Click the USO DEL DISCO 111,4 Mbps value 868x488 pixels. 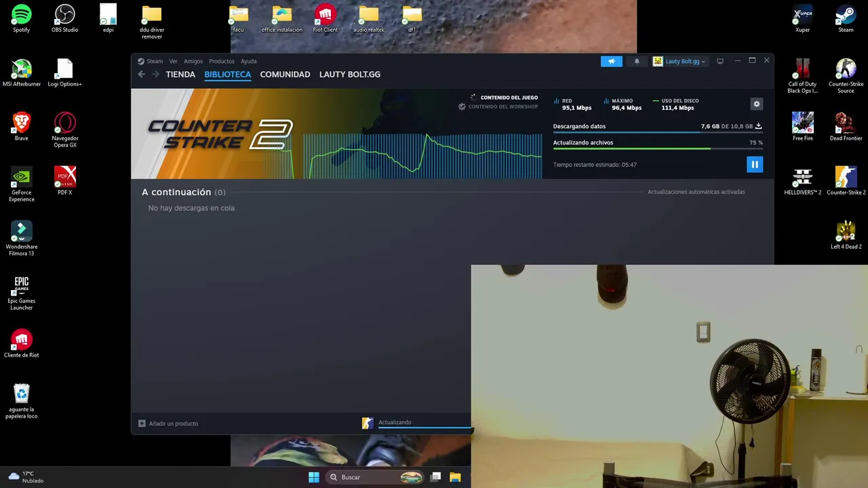[677, 108]
